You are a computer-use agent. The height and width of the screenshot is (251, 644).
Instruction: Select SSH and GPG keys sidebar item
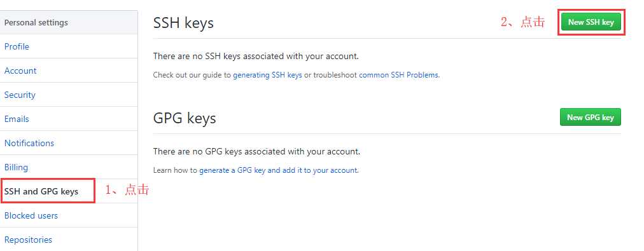pos(41,191)
